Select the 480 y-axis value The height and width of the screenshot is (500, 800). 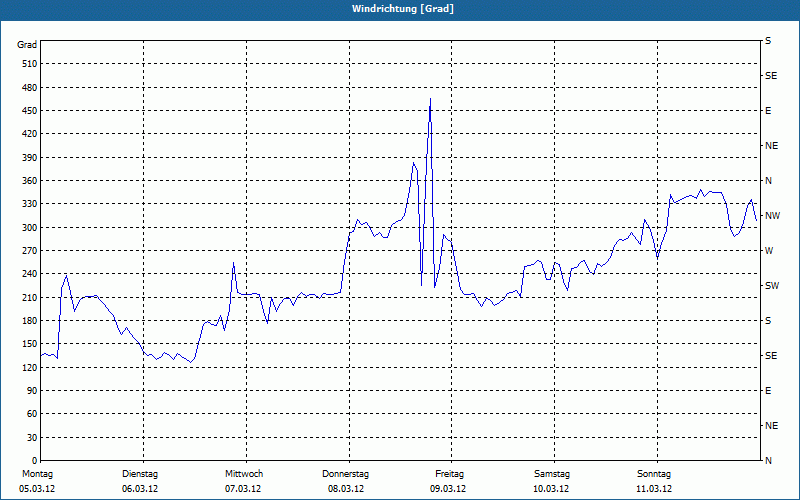coord(30,88)
